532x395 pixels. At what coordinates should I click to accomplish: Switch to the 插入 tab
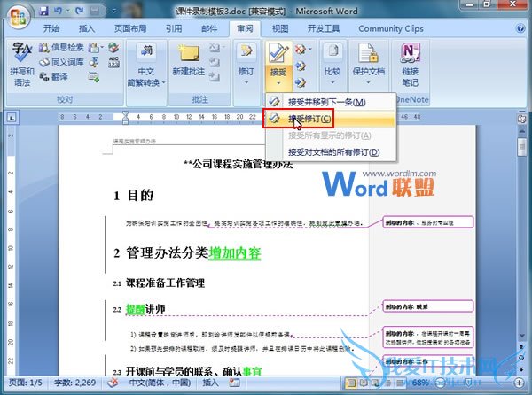coord(87,28)
